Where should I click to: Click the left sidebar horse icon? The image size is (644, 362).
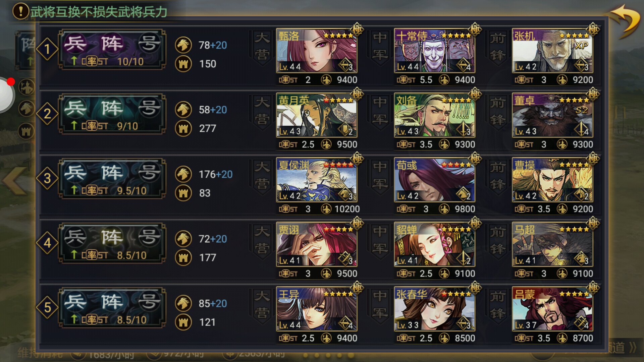26,109
